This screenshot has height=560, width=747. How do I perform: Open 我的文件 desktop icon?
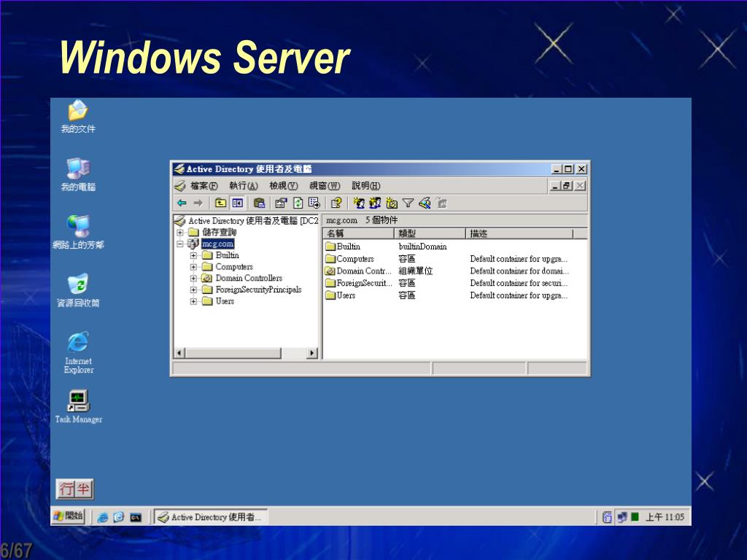pyautogui.click(x=77, y=117)
